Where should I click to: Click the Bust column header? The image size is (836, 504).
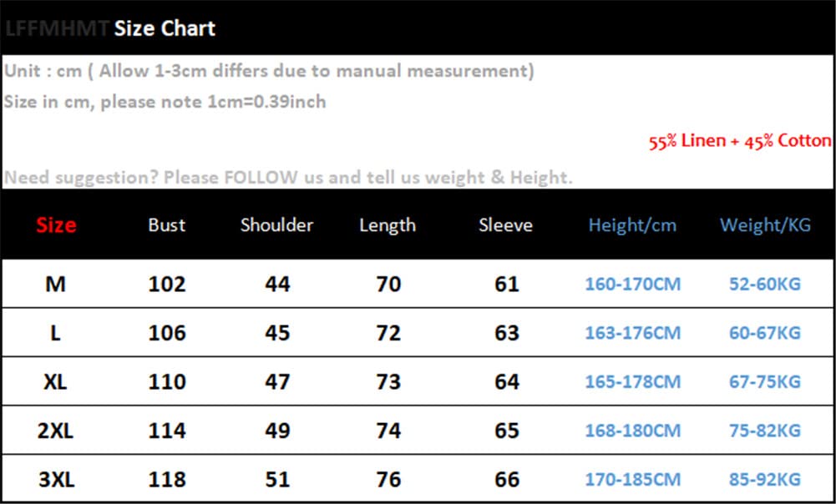click(x=167, y=224)
